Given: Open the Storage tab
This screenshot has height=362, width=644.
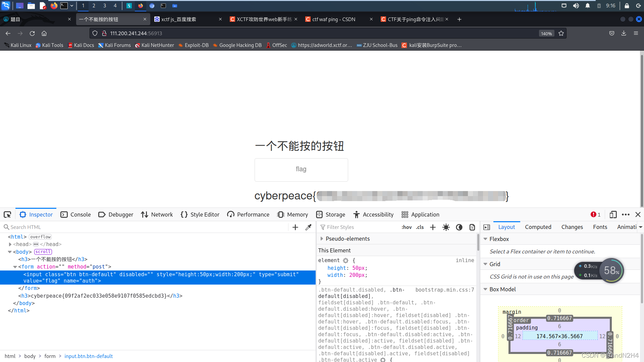Looking at the screenshot, I should pos(331,215).
